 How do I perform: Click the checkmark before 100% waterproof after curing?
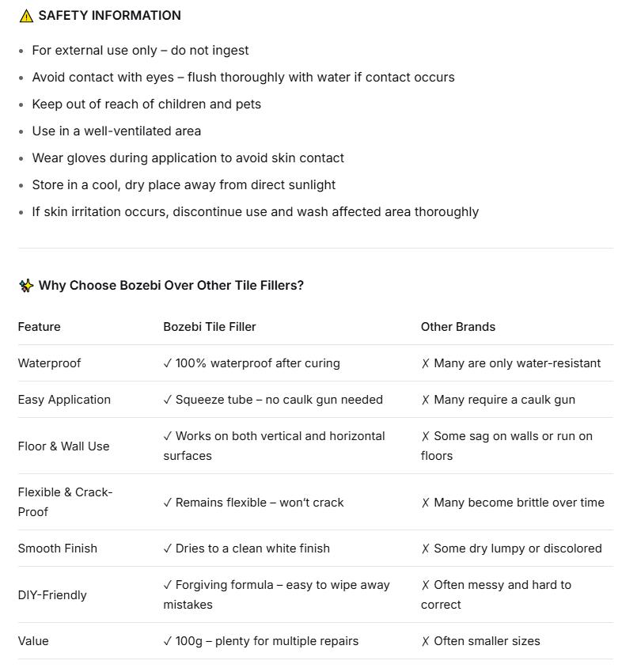pyautogui.click(x=168, y=363)
